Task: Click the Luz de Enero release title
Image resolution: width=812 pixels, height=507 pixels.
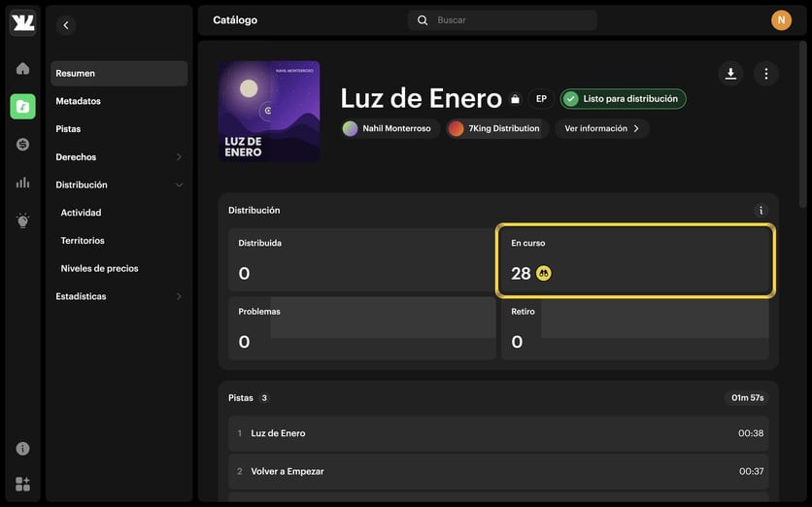Action: [421, 98]
